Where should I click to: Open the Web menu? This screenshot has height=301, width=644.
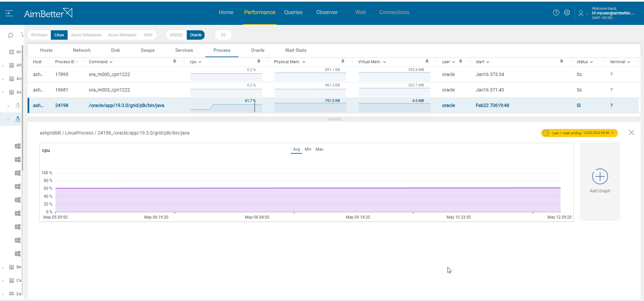(360, 12)
